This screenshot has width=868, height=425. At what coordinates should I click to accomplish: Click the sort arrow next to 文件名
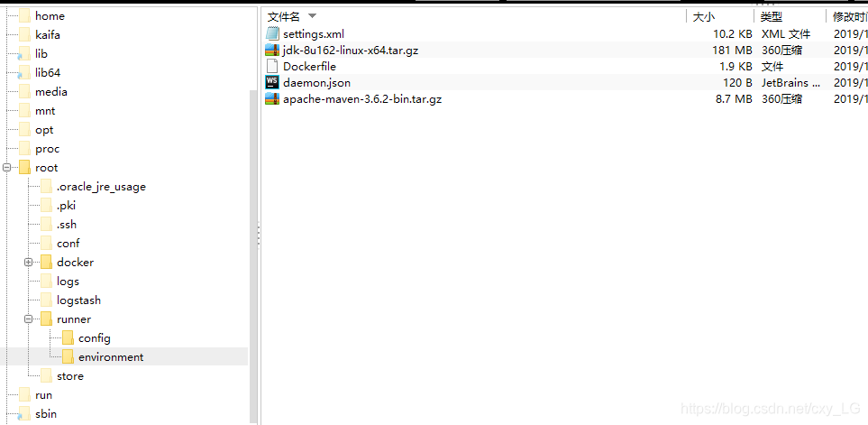tap(312, 16)
